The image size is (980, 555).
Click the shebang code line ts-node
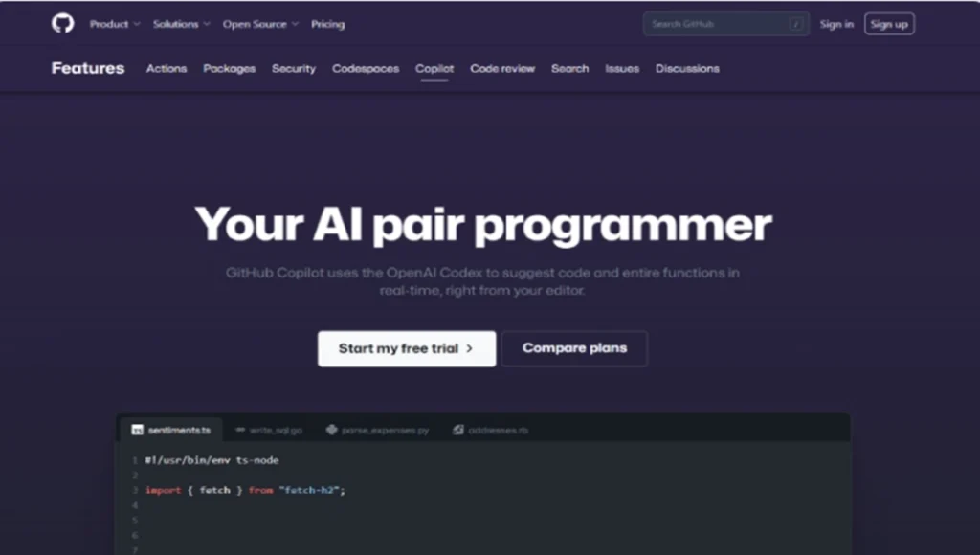212,460
